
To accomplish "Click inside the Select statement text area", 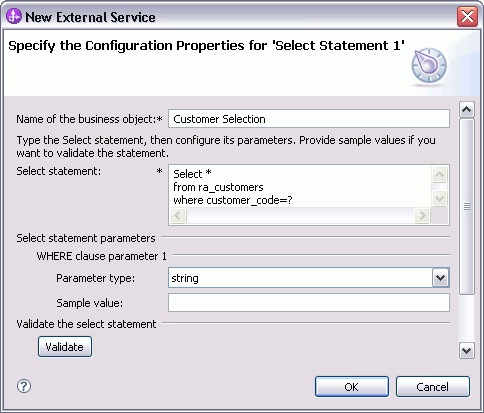I will point(300,187).
